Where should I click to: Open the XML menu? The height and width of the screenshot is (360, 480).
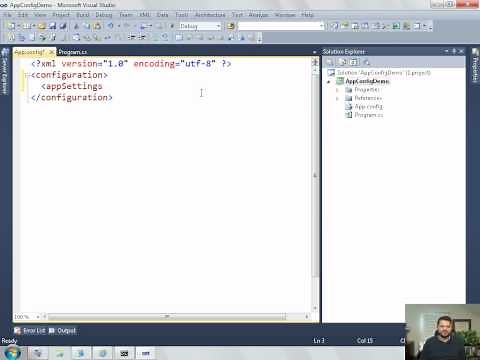[x=145, y=15]
